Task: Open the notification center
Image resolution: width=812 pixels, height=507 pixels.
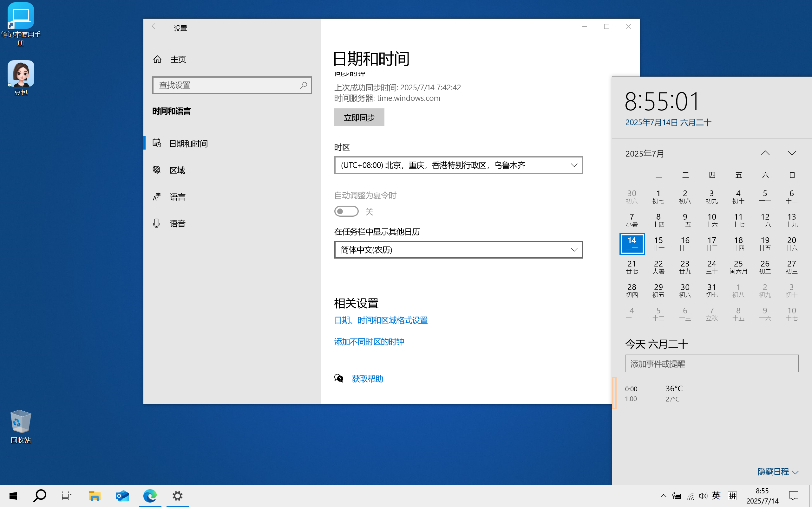Action: [x=793, y=496]
